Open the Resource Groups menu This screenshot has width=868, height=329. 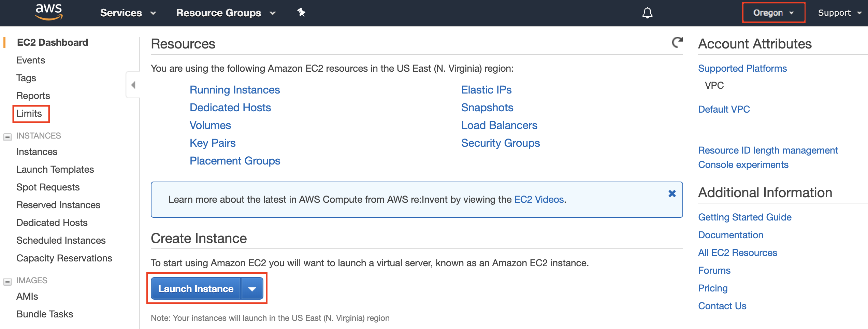click(x=226, y=13)
